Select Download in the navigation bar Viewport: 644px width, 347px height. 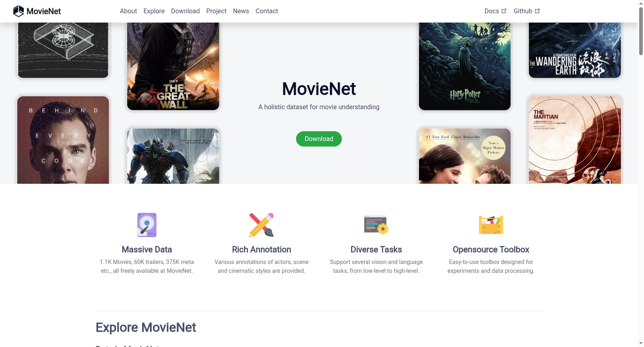click(x=186, y=11)
